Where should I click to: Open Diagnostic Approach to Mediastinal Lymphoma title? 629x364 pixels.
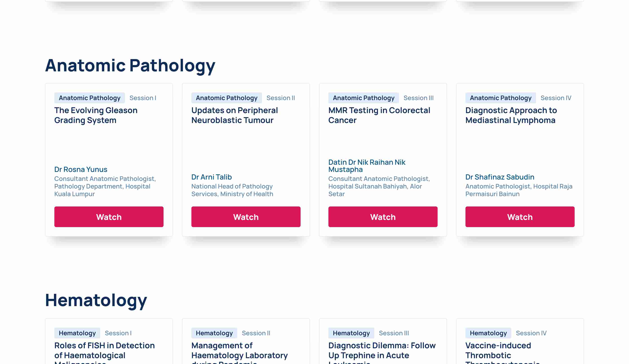pyautogui.click(x=511, y=115)
